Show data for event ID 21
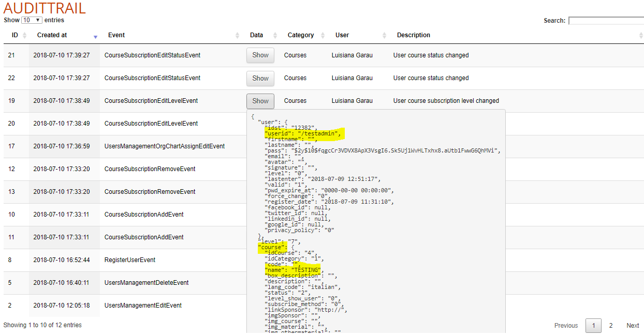Screen dimensions: 644x336 tap(260, 55)
